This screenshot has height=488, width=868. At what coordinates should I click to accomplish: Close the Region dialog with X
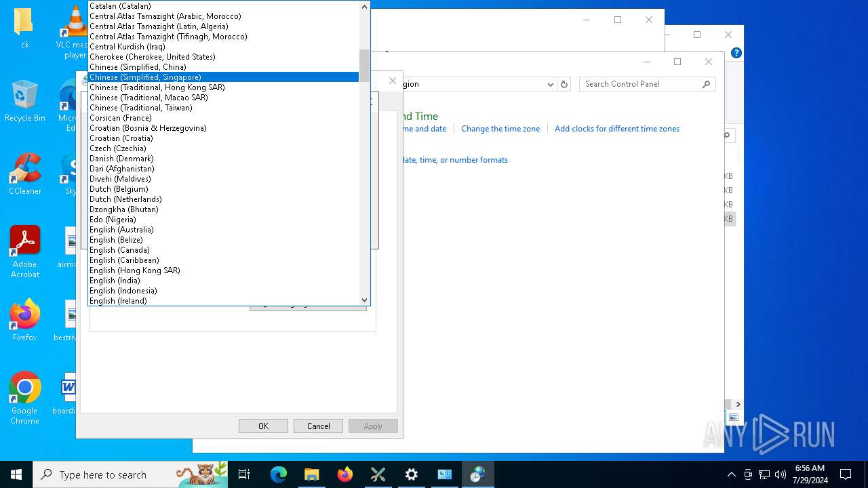coord(392,81)
